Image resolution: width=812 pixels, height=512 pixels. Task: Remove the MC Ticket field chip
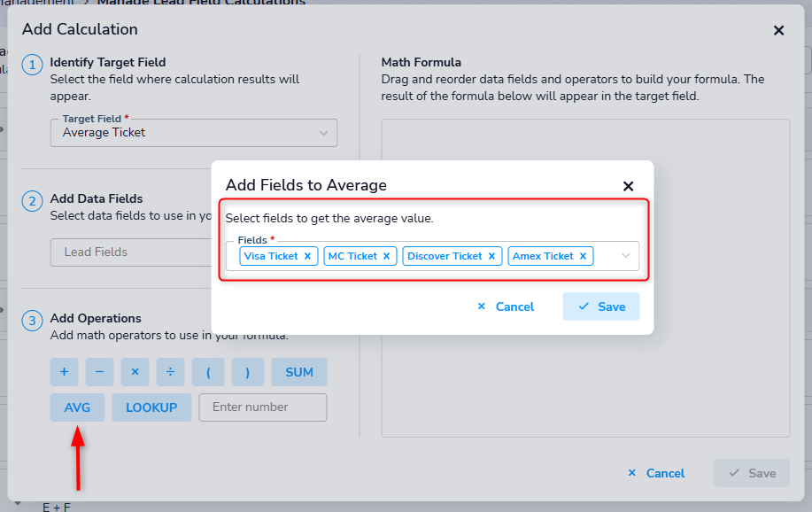point(386,256)
